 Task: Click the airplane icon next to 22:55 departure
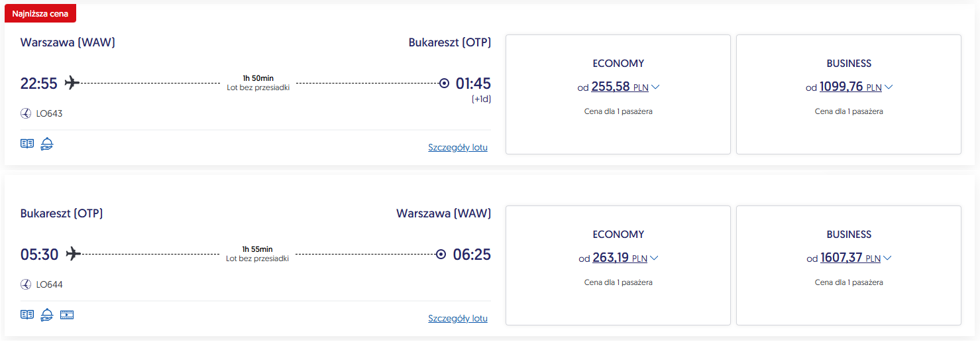coord(72,83)
